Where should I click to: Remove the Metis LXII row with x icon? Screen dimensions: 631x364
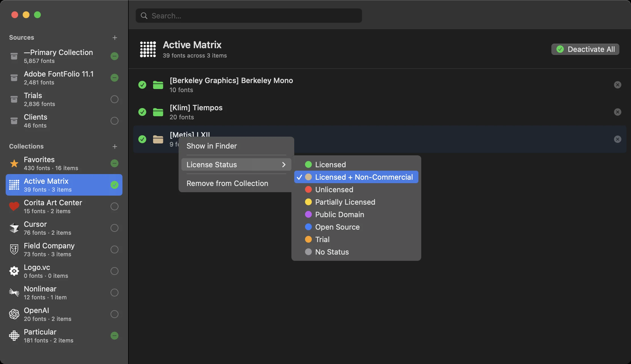pos(618,139)
